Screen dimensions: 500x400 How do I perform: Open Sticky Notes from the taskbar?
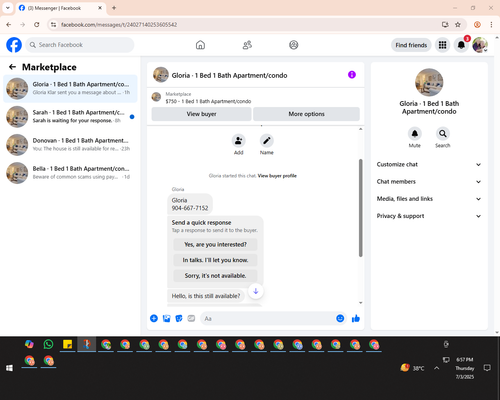pos(68,344)
